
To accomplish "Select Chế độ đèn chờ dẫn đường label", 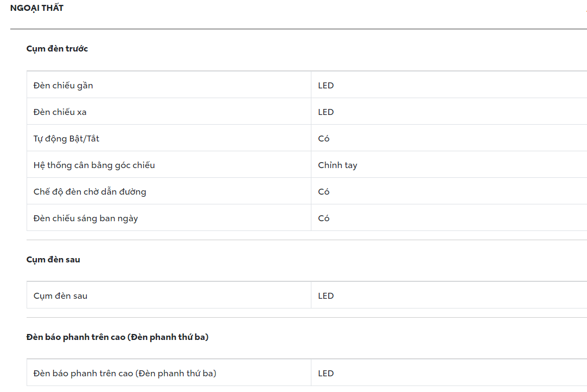I will 90,192.
